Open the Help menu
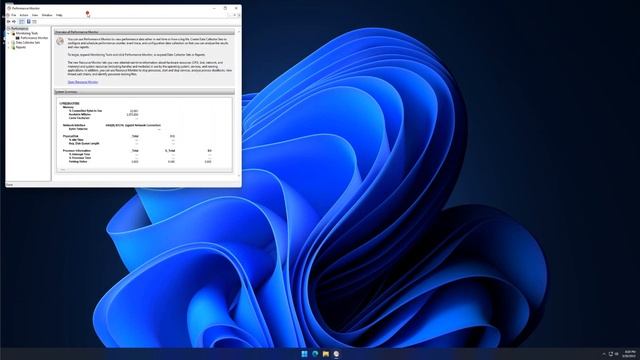Viewport: 640px width, 360px height. pyautogui.click(x=59, y=15)
